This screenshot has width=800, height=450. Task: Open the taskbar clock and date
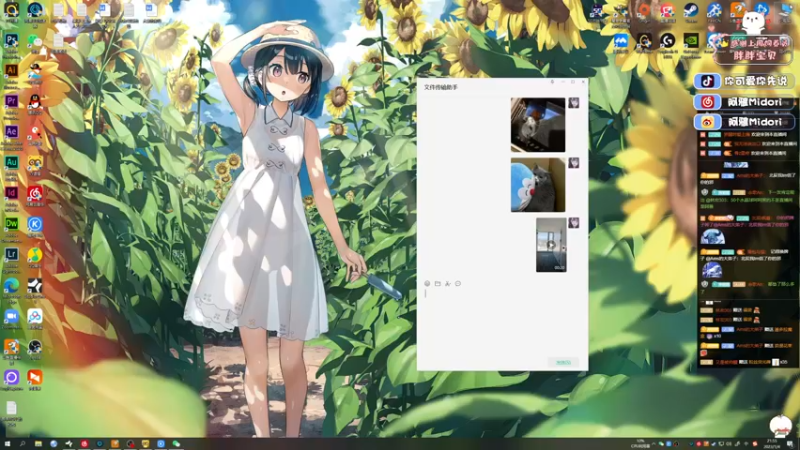(x=771, y=444)
